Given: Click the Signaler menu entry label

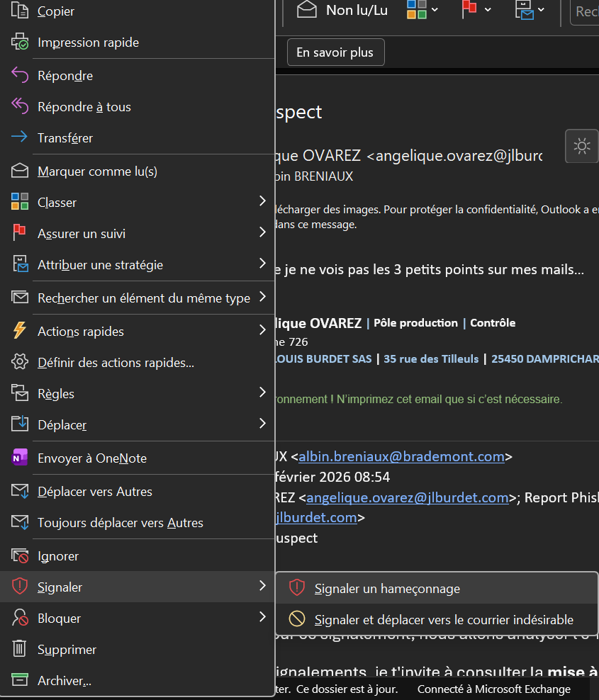Looking at the screenshot, I should pos(60,587).
